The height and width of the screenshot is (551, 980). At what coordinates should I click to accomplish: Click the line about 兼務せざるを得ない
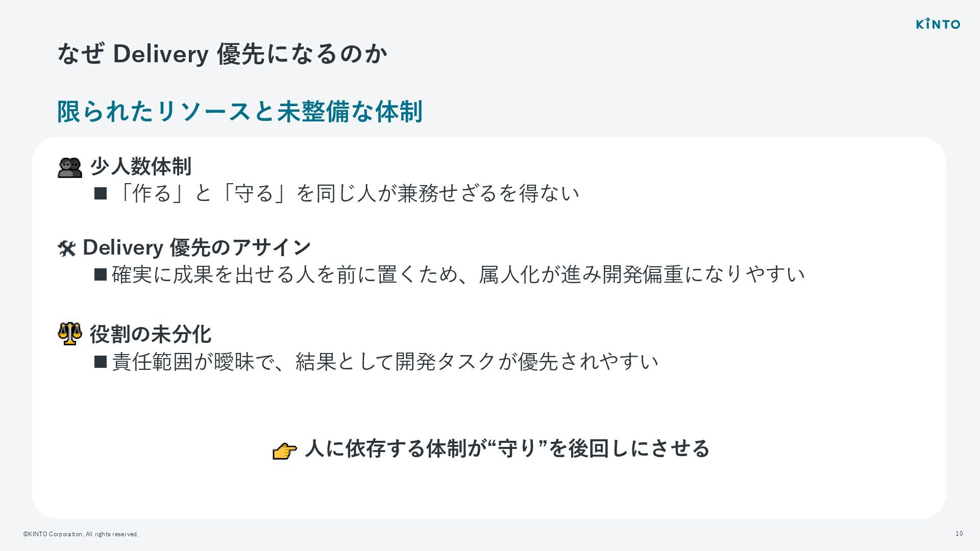point(345,193)
